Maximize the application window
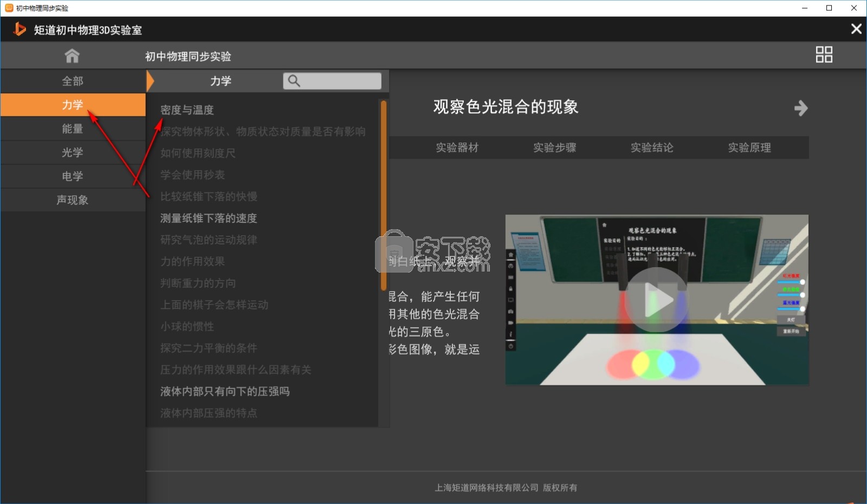This screenshot has width=867, height=504. tap(829, 8)
